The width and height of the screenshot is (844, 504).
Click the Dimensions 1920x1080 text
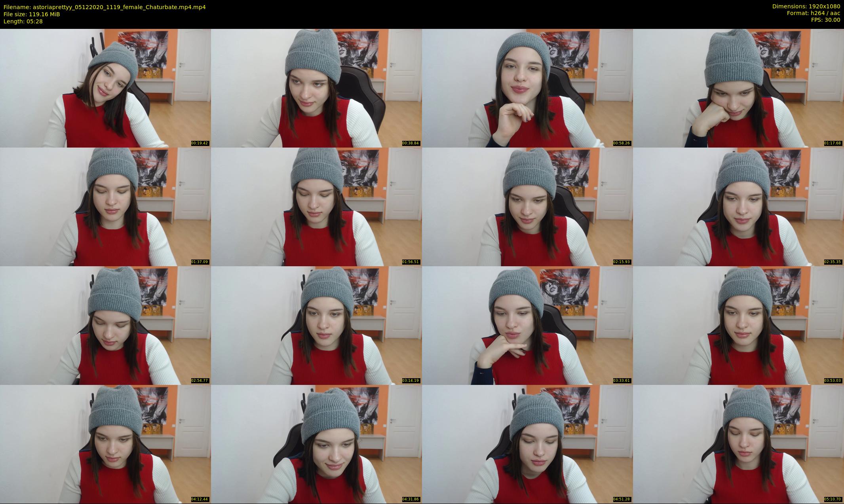point(806,6)
